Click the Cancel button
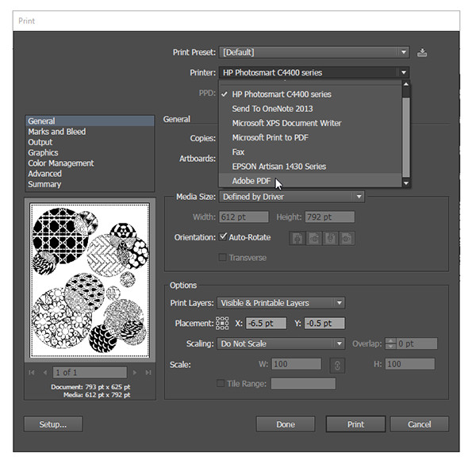 (x=419, y=424)
